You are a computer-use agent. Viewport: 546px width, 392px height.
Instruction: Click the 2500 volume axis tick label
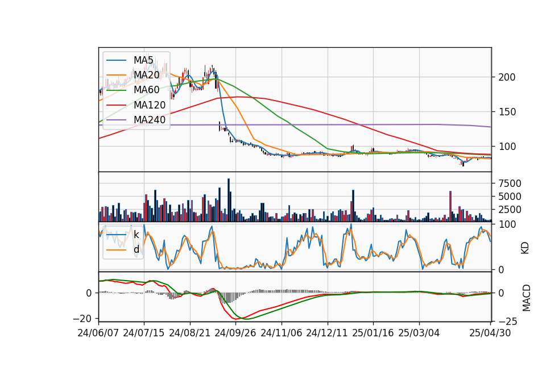(510, 210)
